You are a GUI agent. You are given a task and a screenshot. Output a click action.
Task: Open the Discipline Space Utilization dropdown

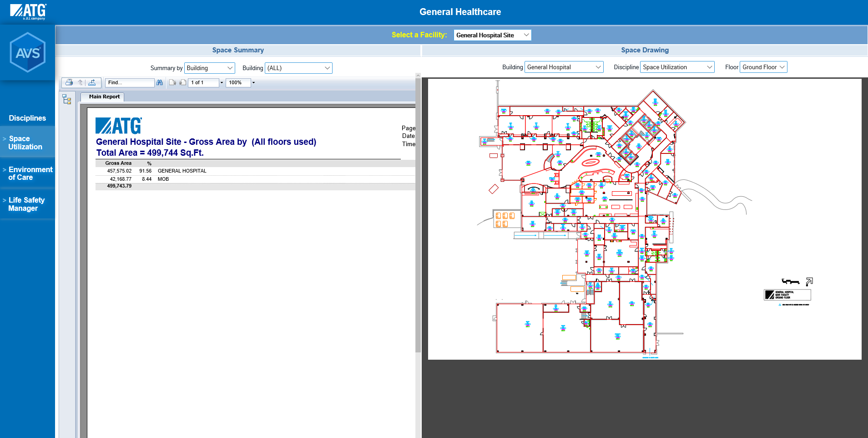tap(677, 67)
